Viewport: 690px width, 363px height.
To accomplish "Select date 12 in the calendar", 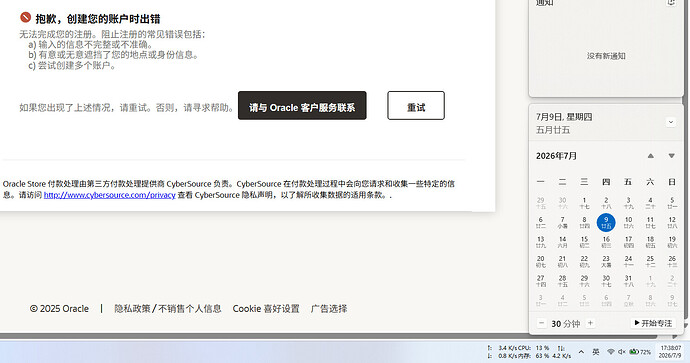I will [x=672, y=222].
